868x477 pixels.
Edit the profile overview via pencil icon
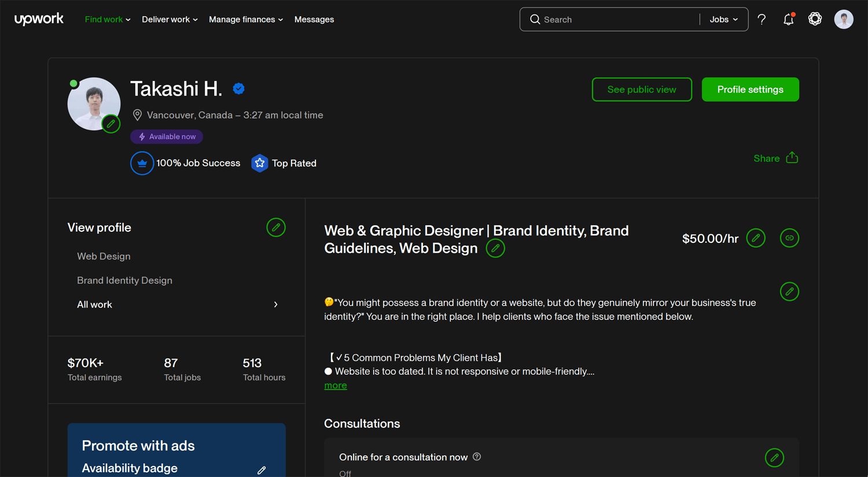789,291
